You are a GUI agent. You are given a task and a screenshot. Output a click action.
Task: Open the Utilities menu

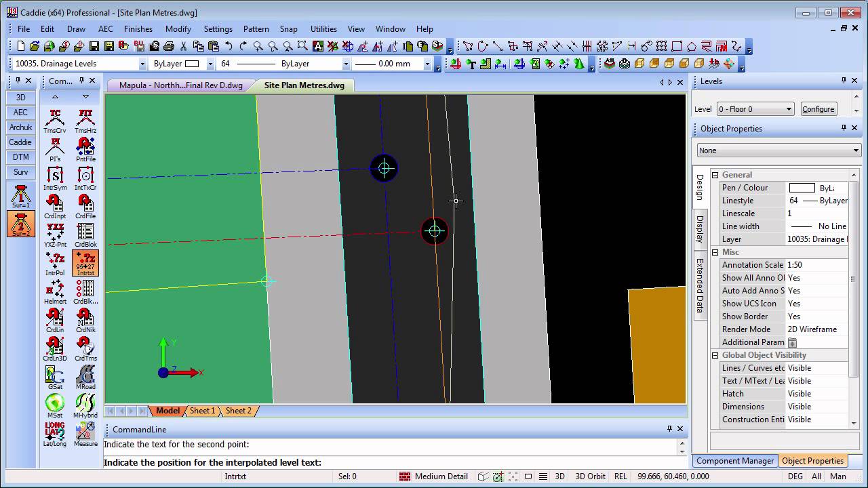(323, 29)
